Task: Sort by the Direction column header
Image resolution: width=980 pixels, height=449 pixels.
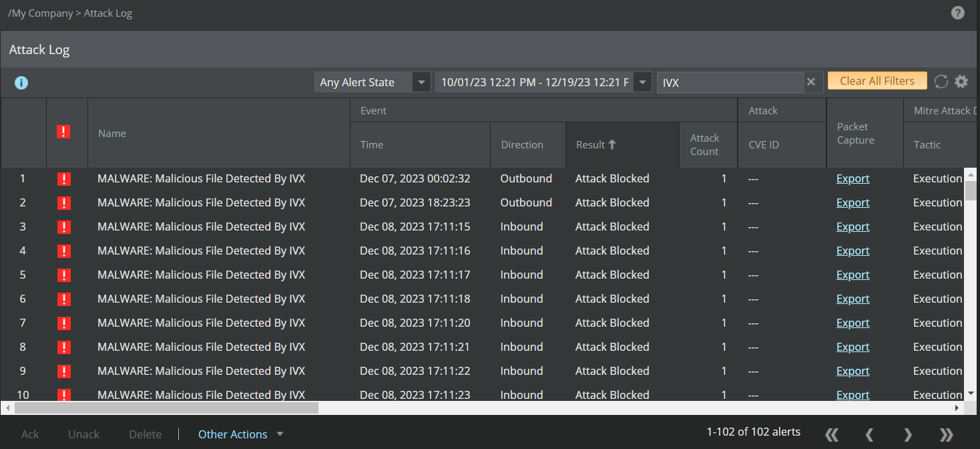Action: point(528,144)
